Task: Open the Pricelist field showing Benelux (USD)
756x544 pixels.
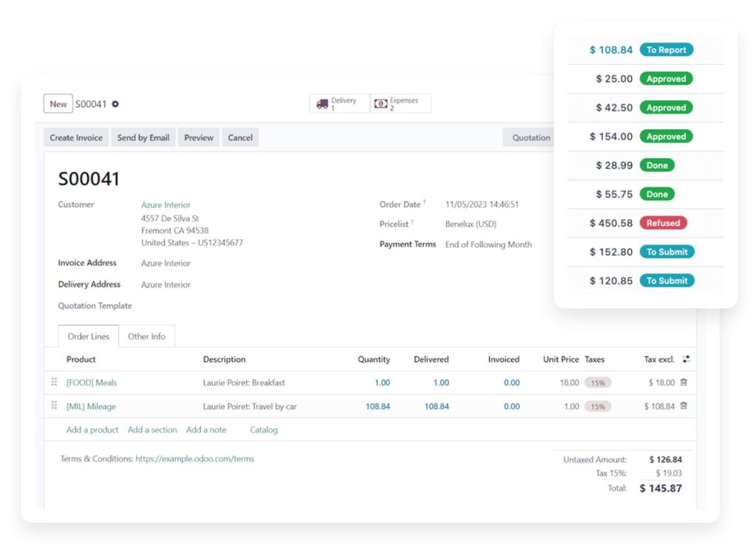Action: pyautogui.click(x=470, y=224)
